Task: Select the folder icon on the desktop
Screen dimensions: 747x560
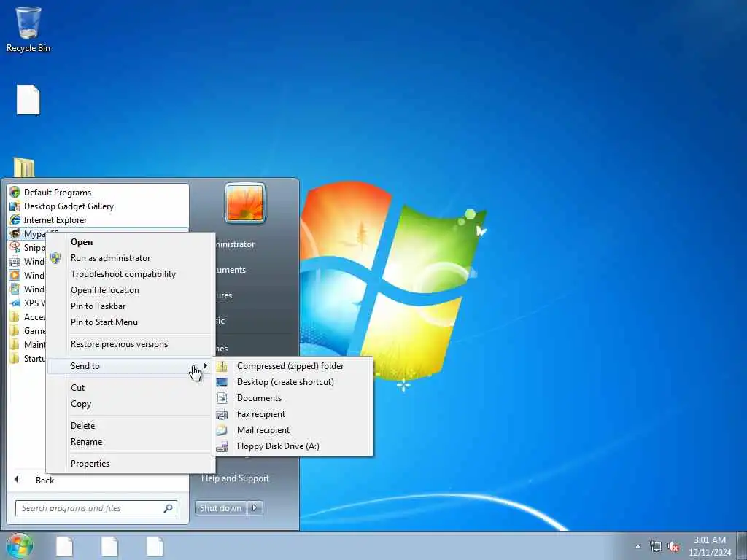Action: click(24, 167)
